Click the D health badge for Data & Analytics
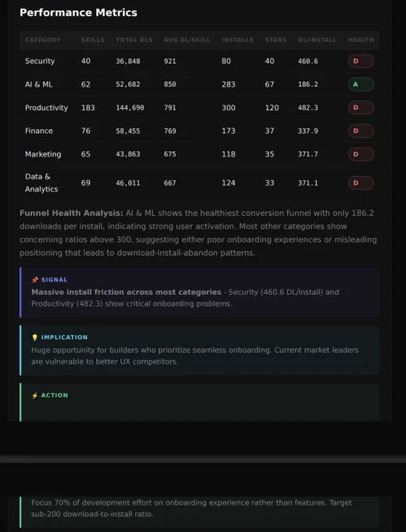 point(361,183)
